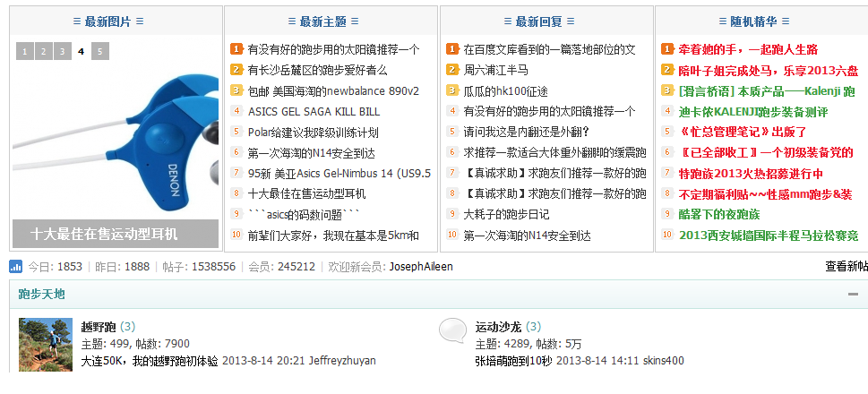Image resolution: width=868 pixels, height=394 pixels.
Task: Open the featured post 不定期福利贴~~性感mm跑步&装
Action: [766, 193]
